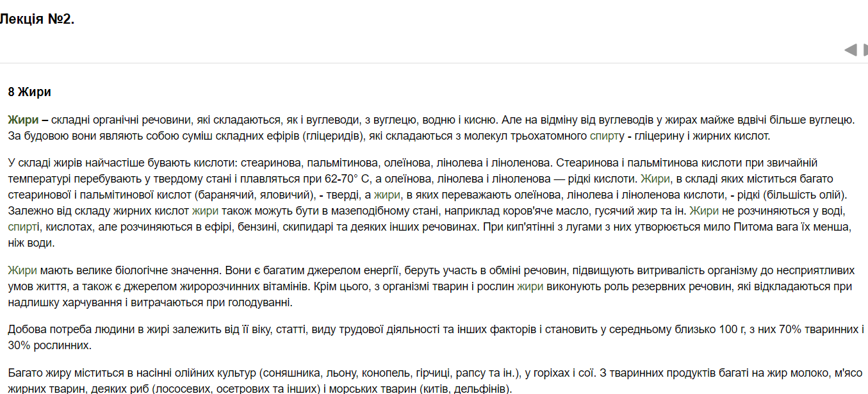Click 'жири' link before 'виконують роль резервних'
868x394 pixels.
pos(530,286)
